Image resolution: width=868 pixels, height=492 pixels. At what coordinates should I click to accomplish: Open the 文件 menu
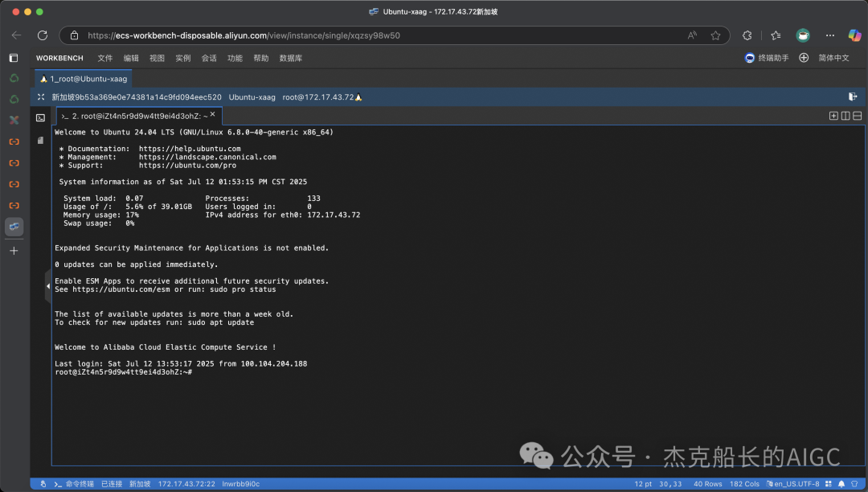[x=104, y=58]
